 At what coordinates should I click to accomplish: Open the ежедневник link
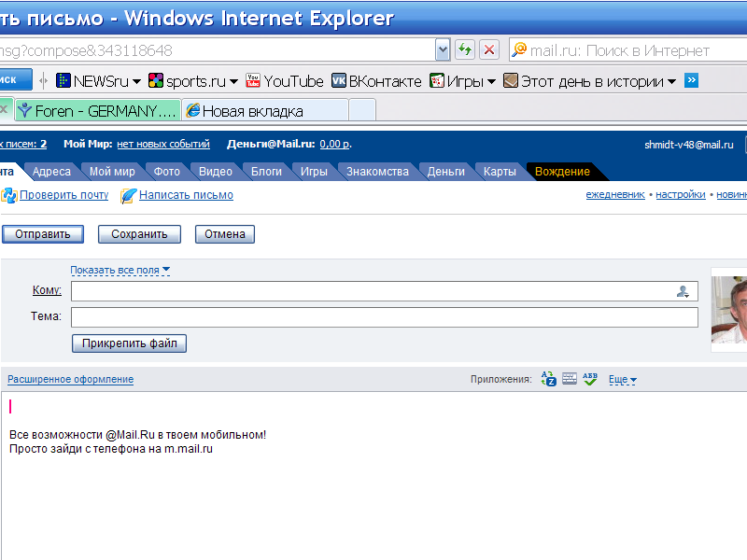coord(615,194)
